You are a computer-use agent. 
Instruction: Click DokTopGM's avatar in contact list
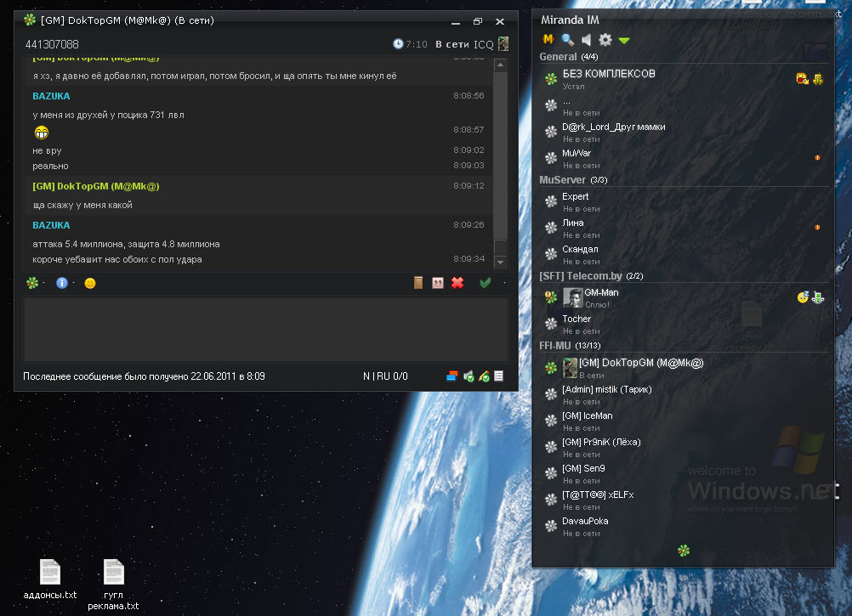(570, 368)
